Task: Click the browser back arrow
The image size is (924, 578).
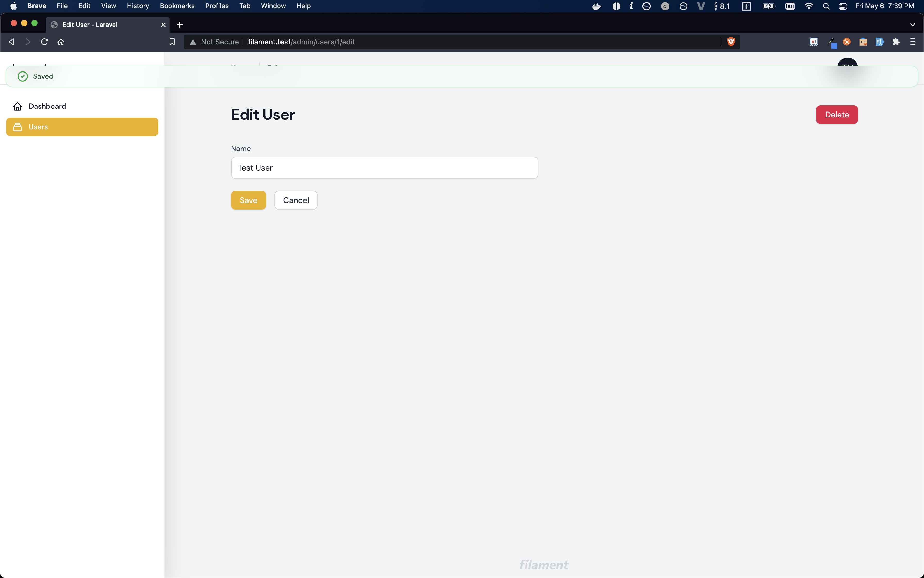Action: 11,42
